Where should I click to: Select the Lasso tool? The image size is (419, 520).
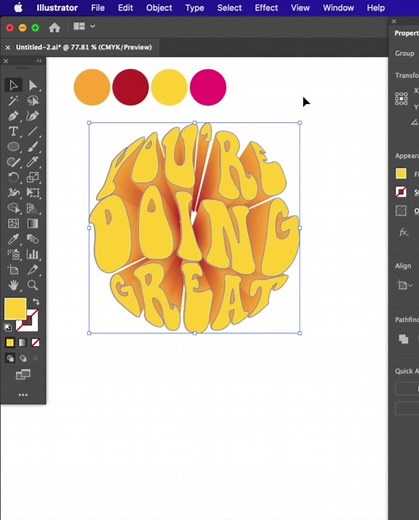(33, 100)
